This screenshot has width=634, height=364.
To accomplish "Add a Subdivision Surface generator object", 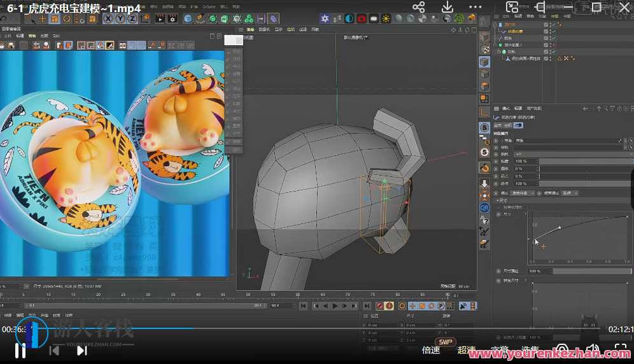I will point(212,18).
